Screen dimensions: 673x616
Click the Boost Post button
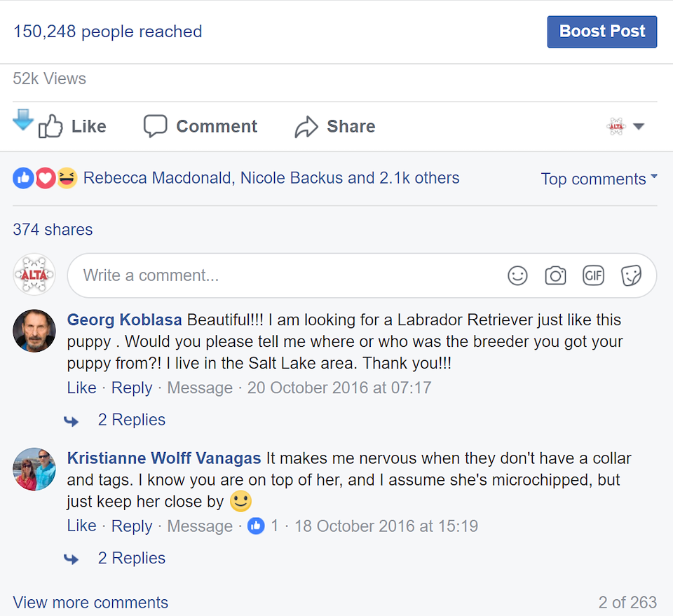[x=601, y=32]
